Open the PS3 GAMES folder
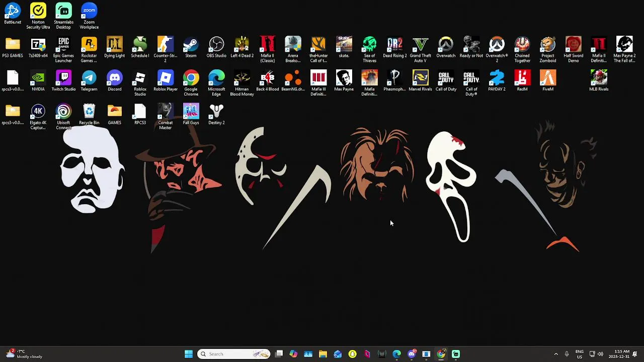 13,48
